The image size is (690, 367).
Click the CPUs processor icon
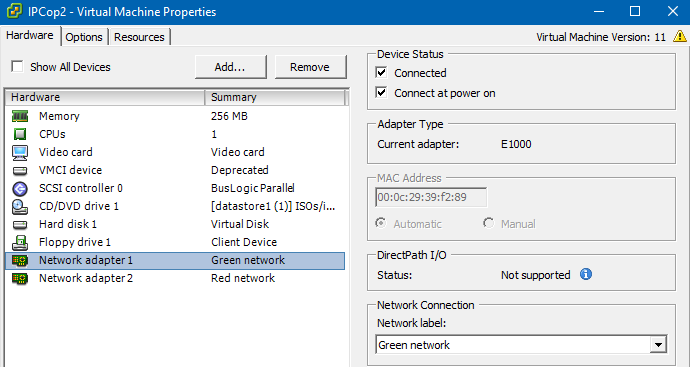20,134
